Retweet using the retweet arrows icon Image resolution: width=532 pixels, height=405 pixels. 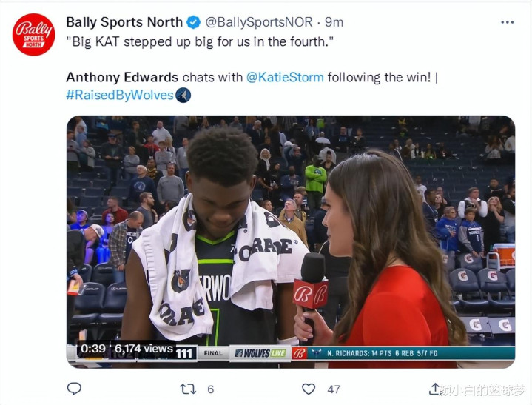(x=188, y=389)
